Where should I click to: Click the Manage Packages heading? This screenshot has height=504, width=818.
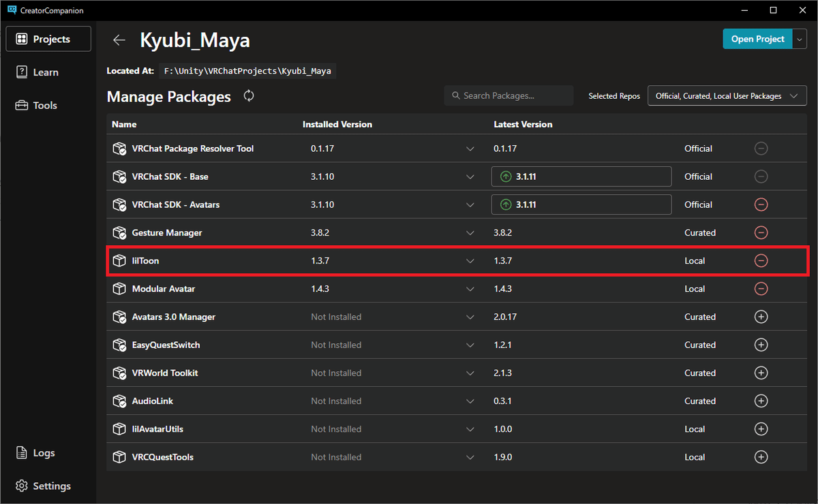pyautogui.click(x=169, y=97)
